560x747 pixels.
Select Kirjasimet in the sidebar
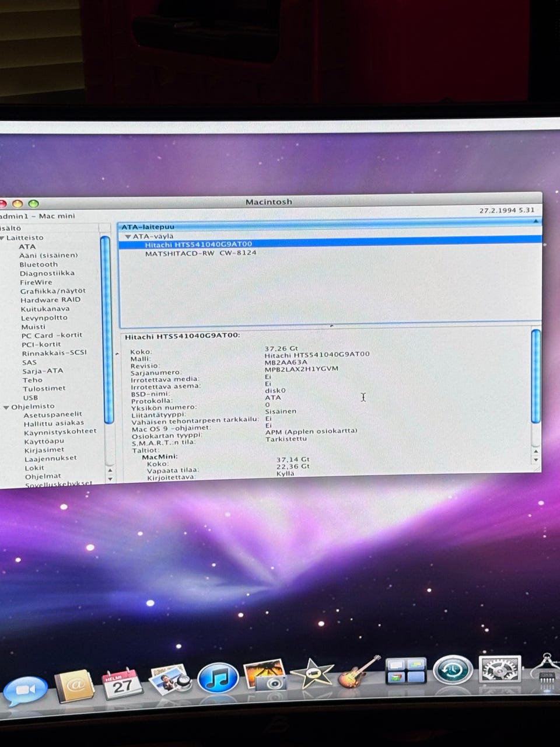44,450
